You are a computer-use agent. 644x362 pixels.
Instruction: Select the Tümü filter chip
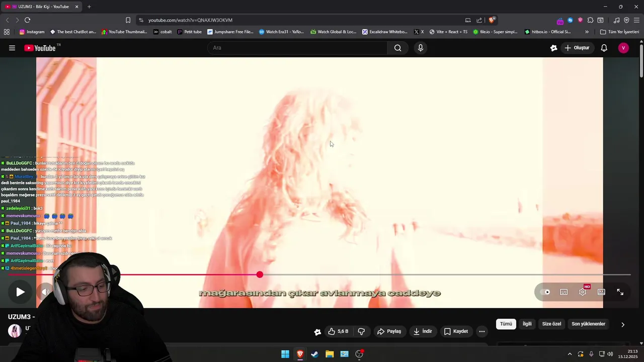506,324
